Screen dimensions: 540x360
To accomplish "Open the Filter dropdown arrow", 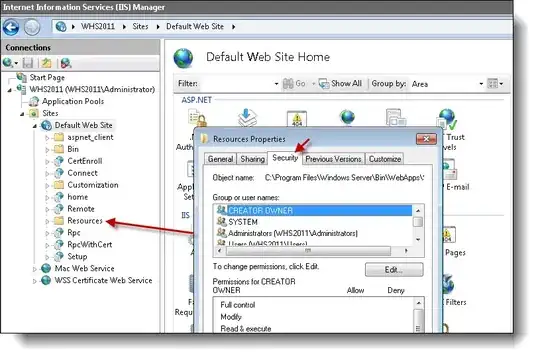I will click(x=276, y=84).
